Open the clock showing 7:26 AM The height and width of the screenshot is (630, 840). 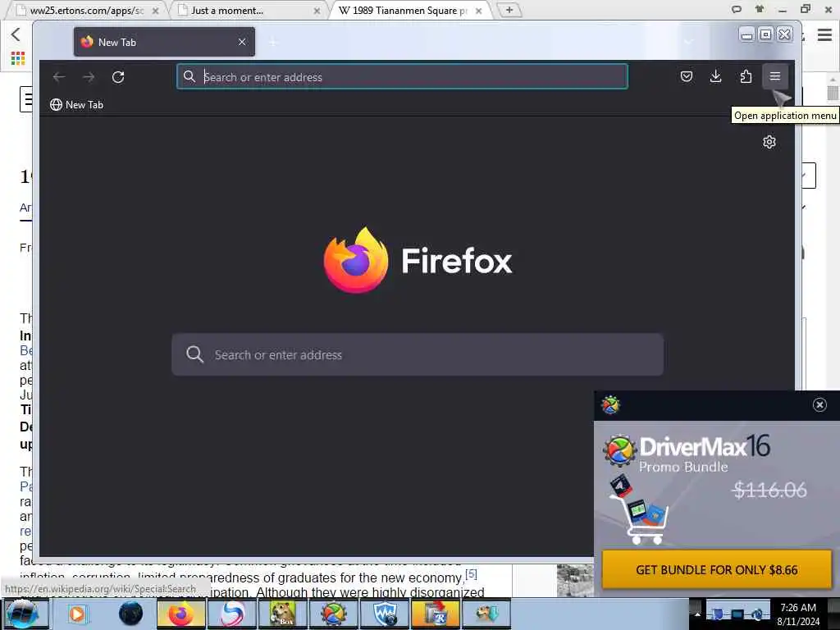pos(798,614)
